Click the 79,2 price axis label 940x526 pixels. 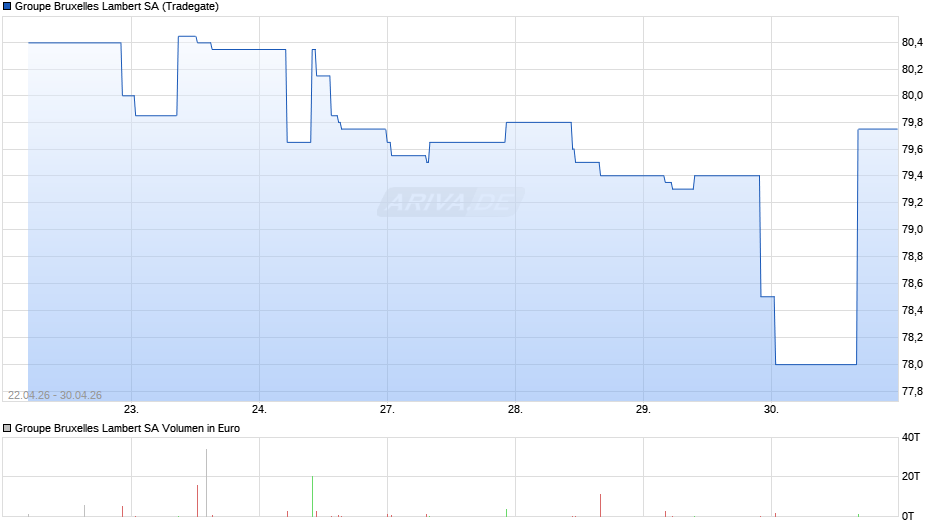pyautogui.click(x=912, y=203)
